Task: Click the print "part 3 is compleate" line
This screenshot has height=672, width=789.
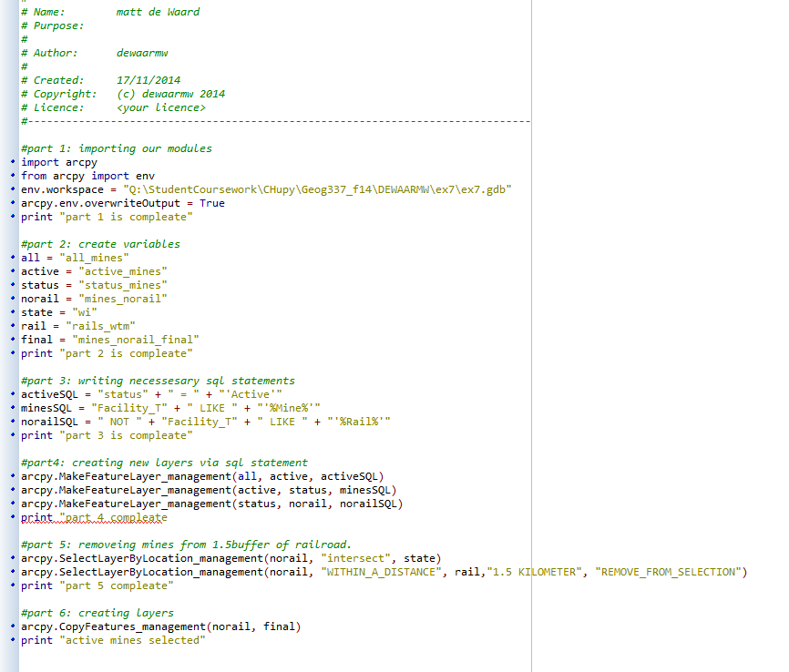Action: (x=107, y=435)
